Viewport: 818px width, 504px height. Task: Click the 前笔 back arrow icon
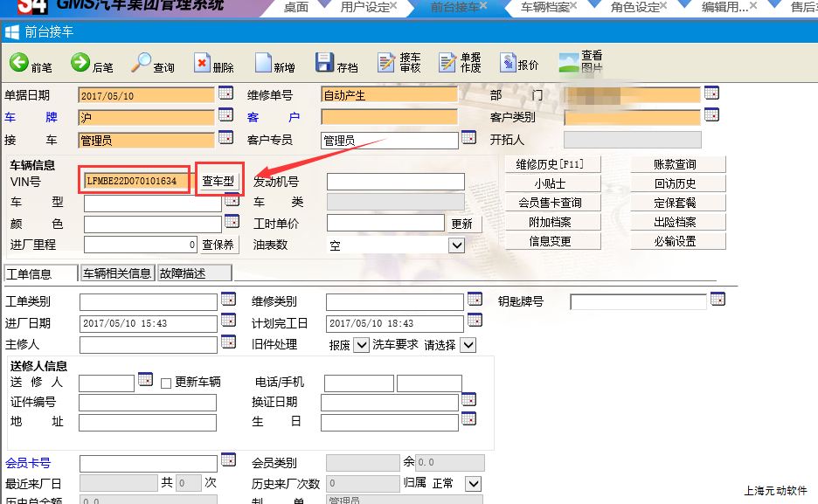click(19, 63)
